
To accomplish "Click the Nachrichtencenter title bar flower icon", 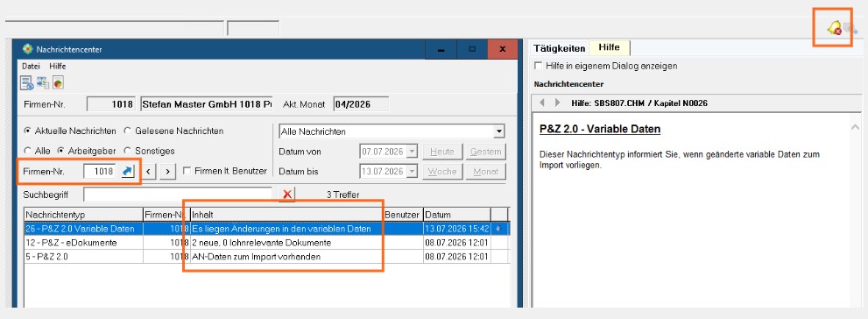I will [x=28, y=49].
